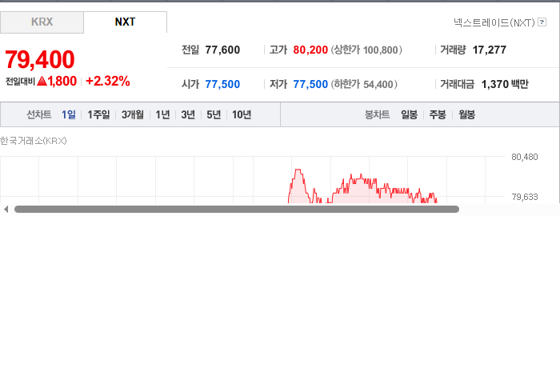
Task: Click the current price 79,400
Action: 40,59
